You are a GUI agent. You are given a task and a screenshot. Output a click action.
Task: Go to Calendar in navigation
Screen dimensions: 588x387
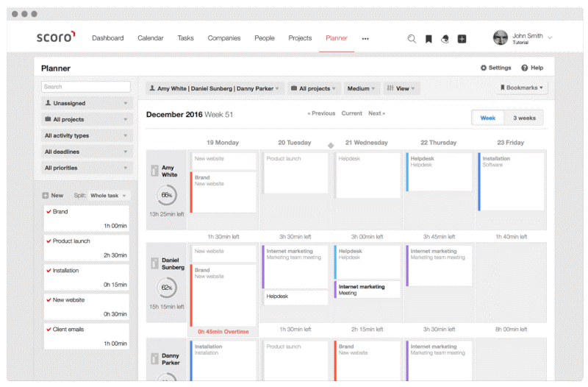(x=151, y=38)
